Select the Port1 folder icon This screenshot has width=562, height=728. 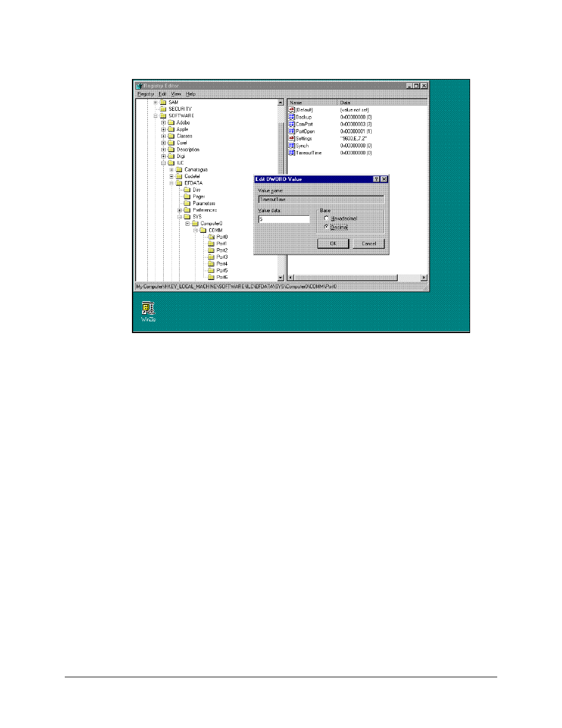[x=211, y=243]
